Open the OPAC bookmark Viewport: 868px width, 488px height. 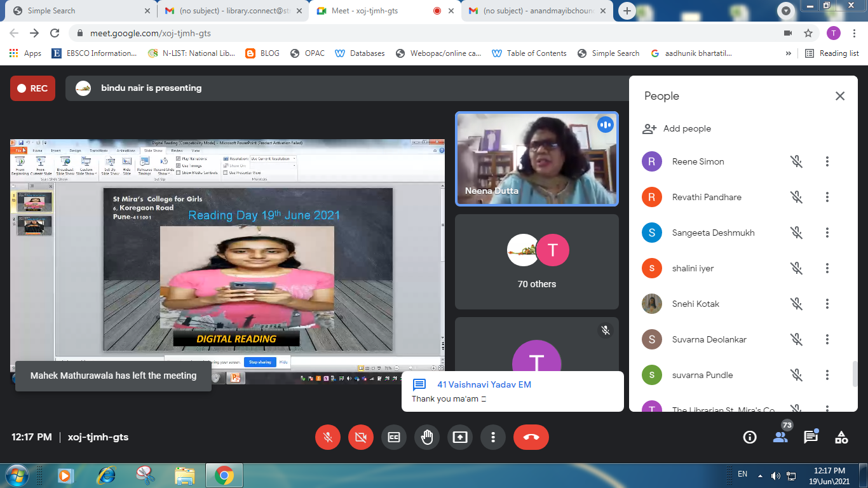[x=308, y=53]
